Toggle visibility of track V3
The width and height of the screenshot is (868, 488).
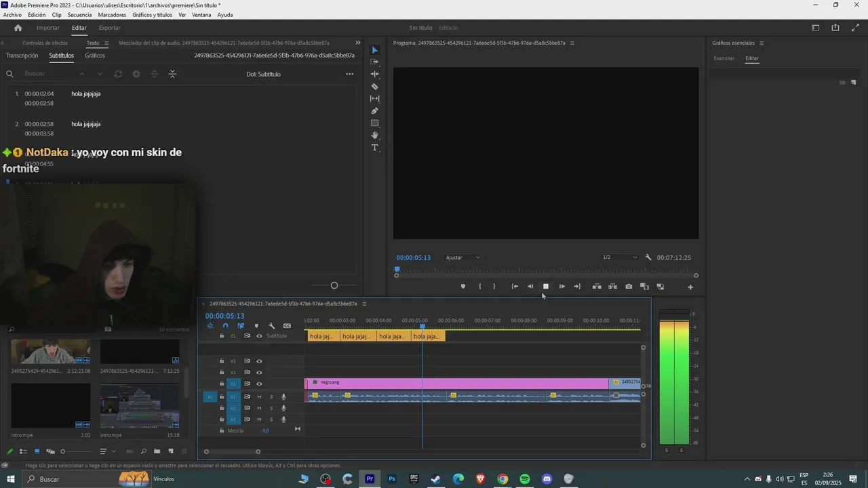pyautogui.click(x=259, y=361)
